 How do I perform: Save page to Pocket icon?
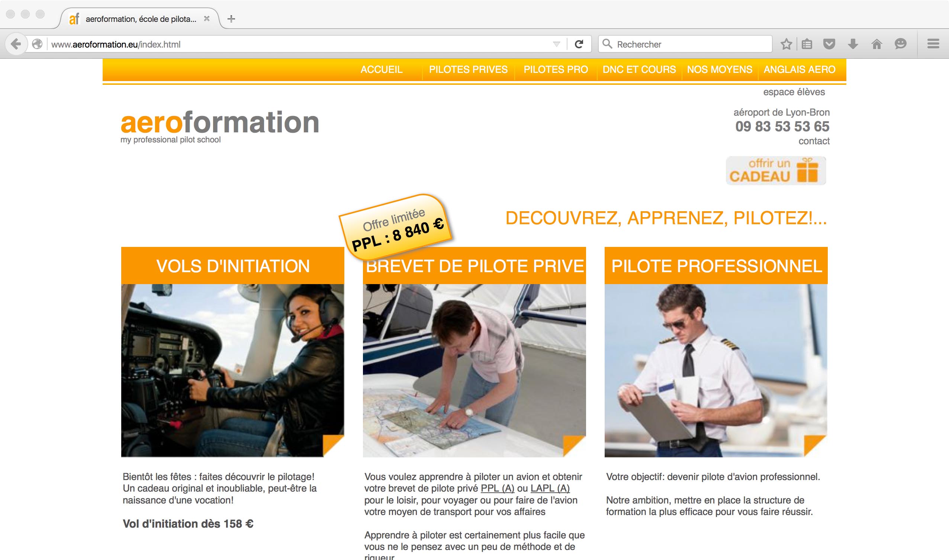coord(829,44)
